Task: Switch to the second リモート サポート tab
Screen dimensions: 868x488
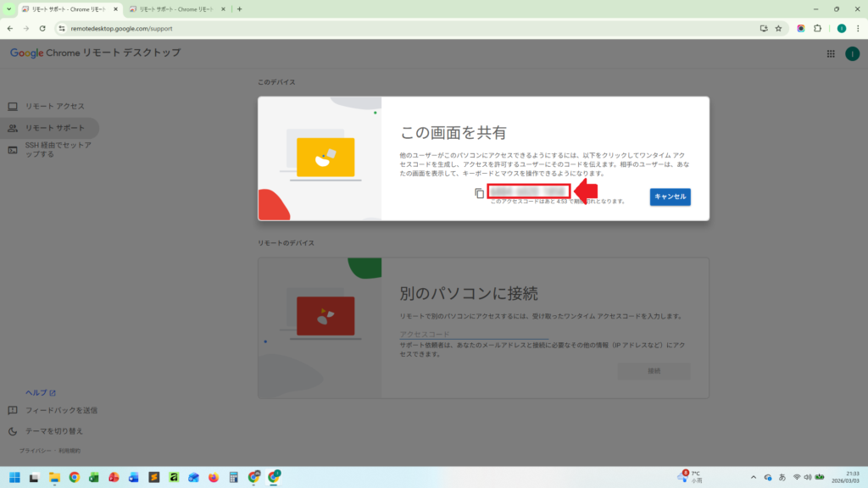Action: click(x=173, y=9)
